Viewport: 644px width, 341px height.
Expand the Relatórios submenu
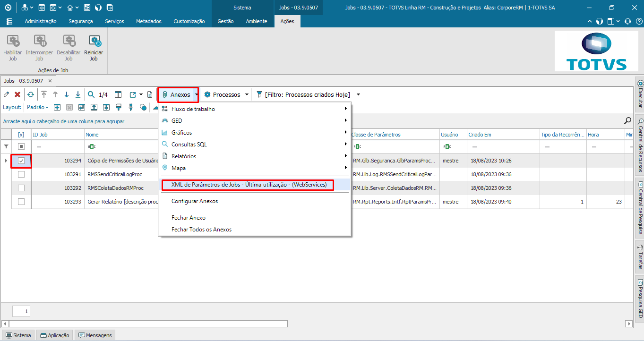pos(255,156)
